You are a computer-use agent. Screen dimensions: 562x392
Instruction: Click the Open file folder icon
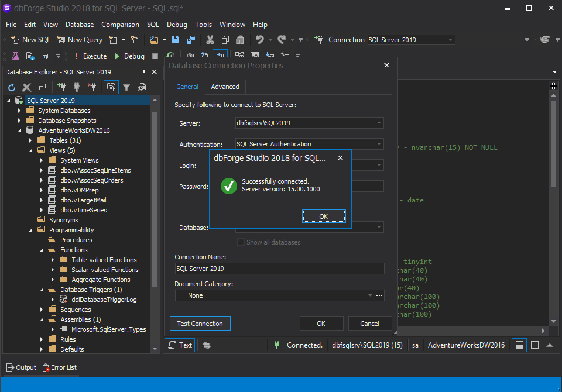click(154, 40)
